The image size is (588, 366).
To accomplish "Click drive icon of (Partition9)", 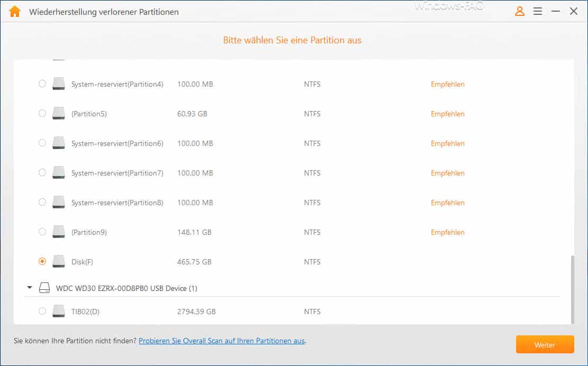I will click(59, 232).
